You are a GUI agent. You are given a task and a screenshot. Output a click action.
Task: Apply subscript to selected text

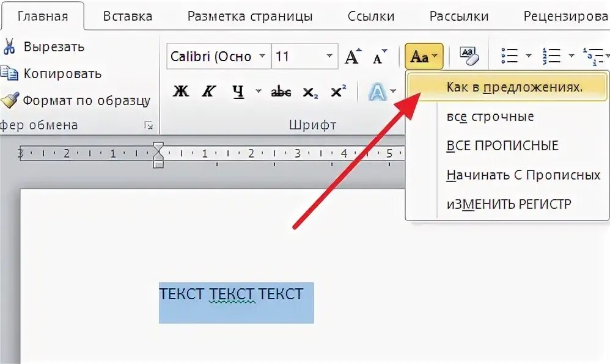pos(309,93)
